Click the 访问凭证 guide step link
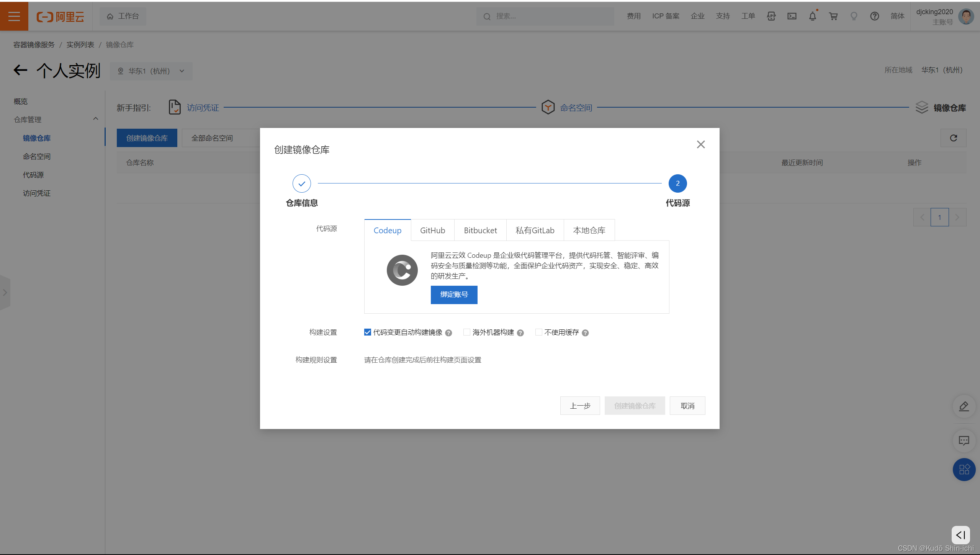 (x=203, y=108)
